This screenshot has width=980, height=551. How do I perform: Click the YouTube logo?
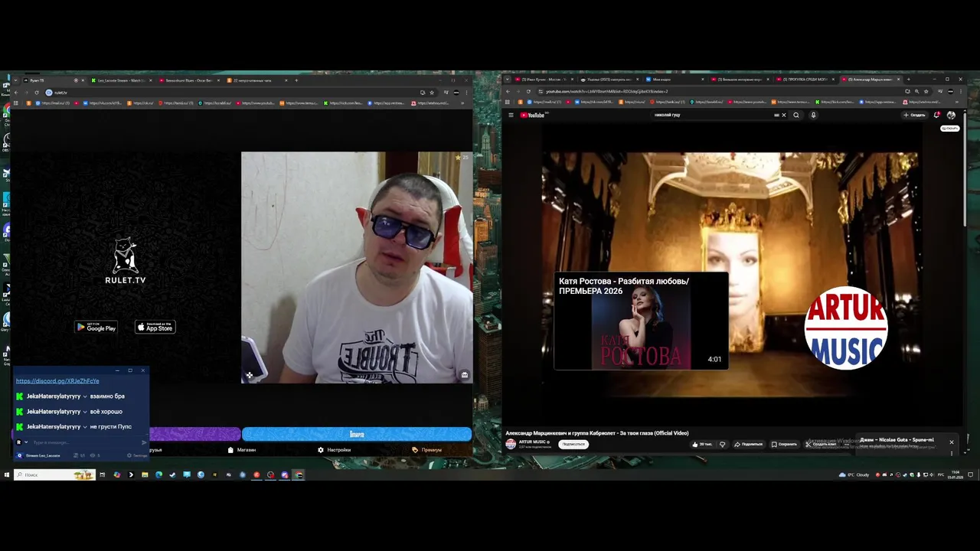click(x=532, y=115)
